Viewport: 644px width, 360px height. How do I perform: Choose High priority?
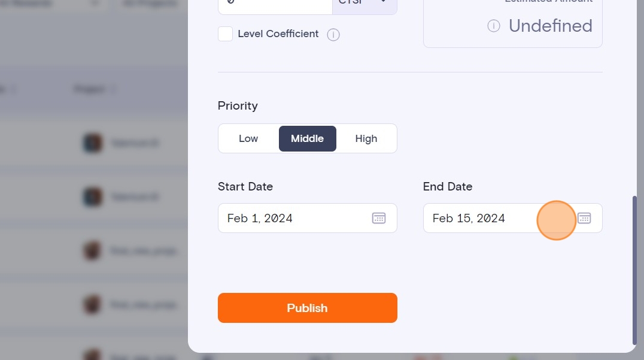click(366, 138)
